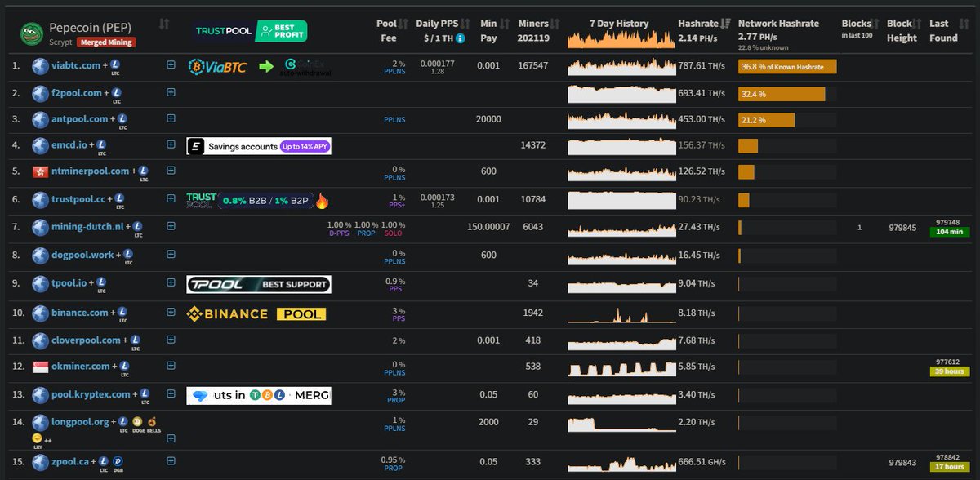Expand details for the mining-dutch.nl row
The width and height of the screenshot is (980, 480).
click(x=171, y=226)
